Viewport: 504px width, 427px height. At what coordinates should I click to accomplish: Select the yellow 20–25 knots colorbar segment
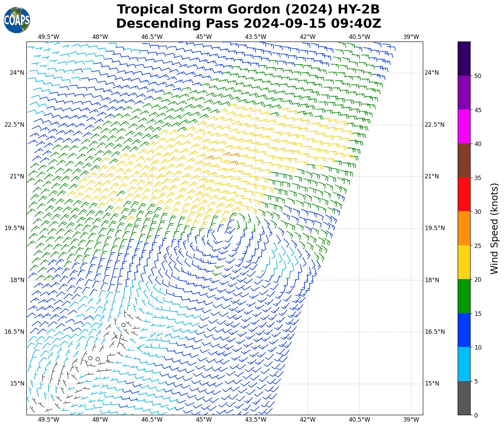464,262
